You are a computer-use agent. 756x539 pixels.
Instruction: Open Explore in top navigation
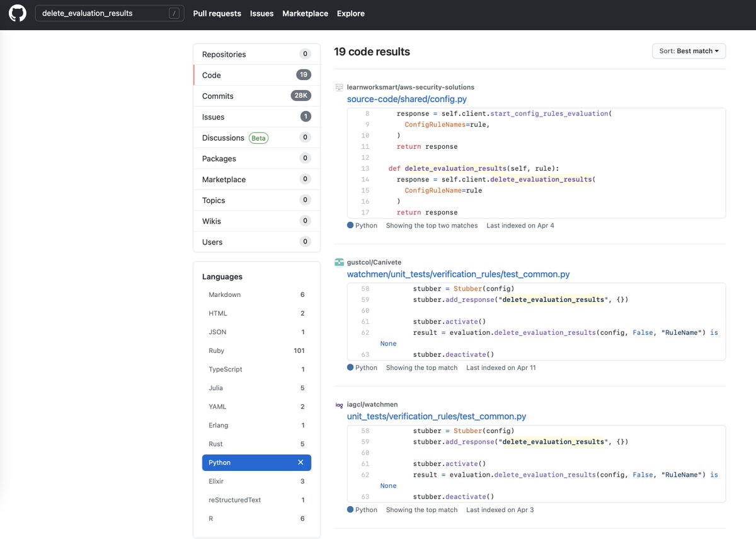351,13
